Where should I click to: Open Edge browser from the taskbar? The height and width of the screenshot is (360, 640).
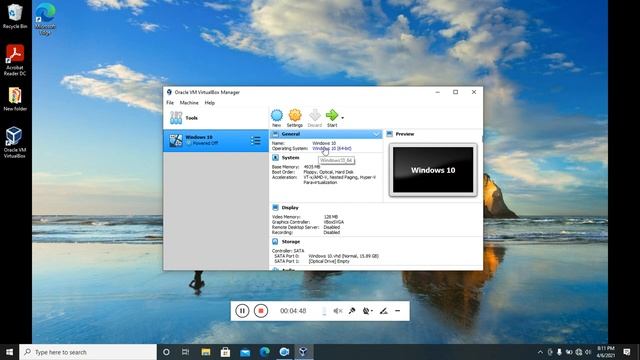pos(264,352)
